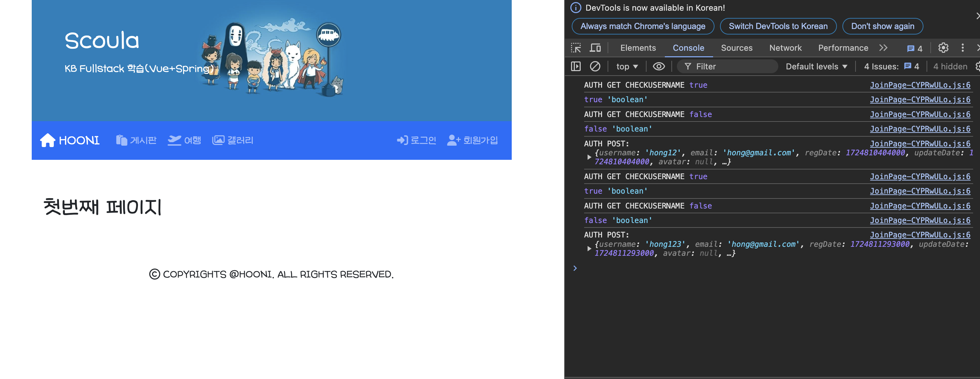This screenshot has height=379, width=980.
Task: Toggle the console sidebar panel
Action: 576,67
